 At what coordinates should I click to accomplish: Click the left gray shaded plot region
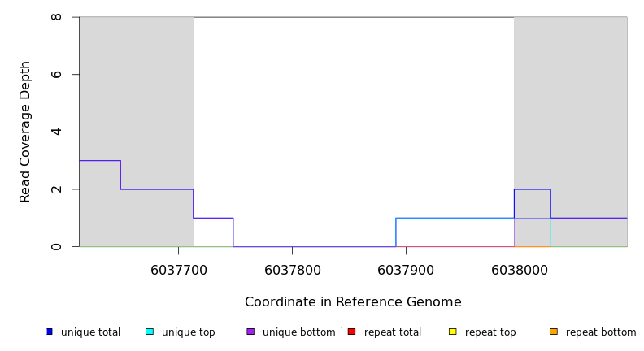pos(136,89)
